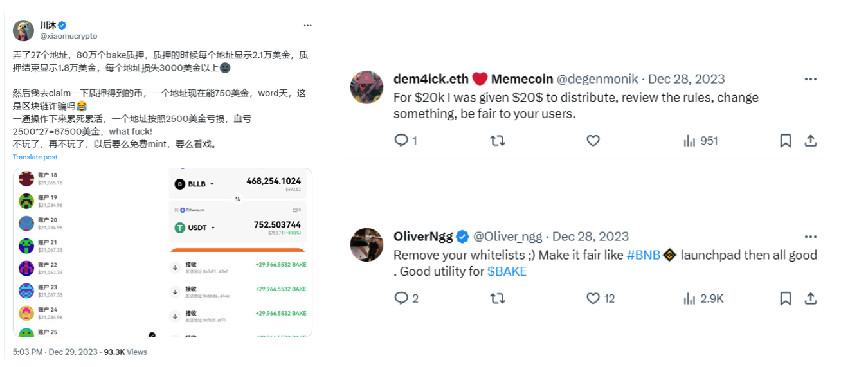Reply to OliverNgg's tweet
868x367 pixels.
pyautogui.click(x=401, y=298)
